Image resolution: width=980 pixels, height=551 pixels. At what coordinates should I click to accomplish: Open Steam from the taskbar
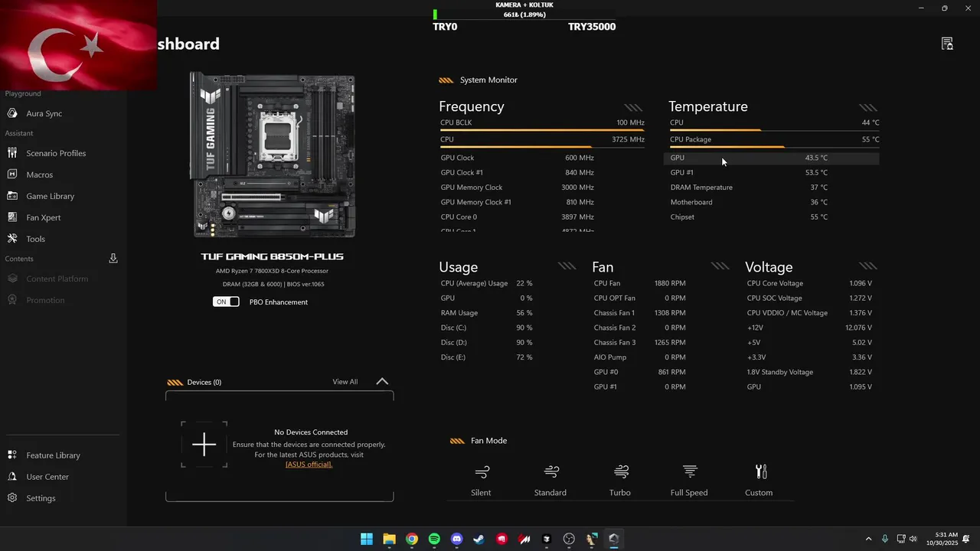pos(479,539)
